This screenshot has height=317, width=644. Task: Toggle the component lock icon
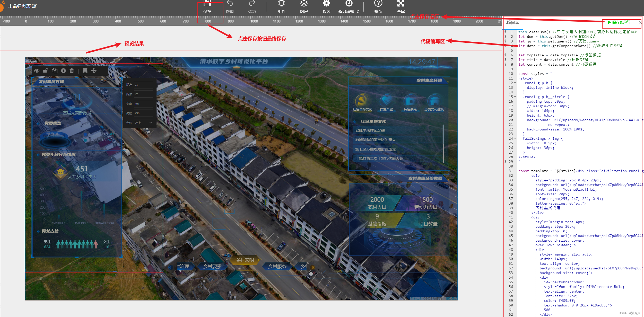click(x=46, y=71)
